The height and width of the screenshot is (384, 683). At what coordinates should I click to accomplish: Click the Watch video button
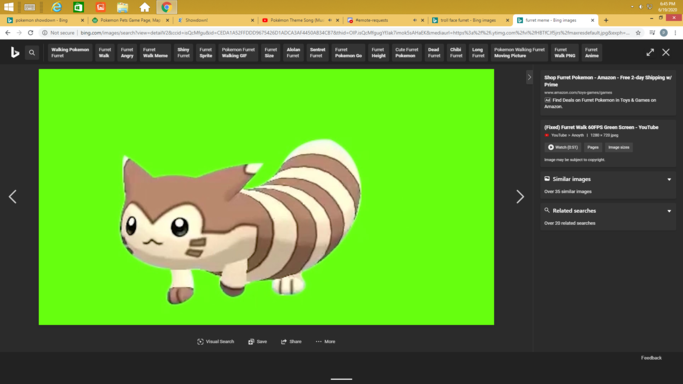pyautogui.click(x=563, y=148)
